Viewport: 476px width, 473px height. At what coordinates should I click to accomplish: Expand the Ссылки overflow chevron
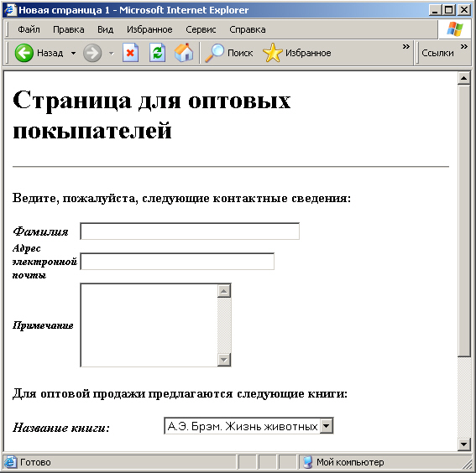tap(464, 46)
